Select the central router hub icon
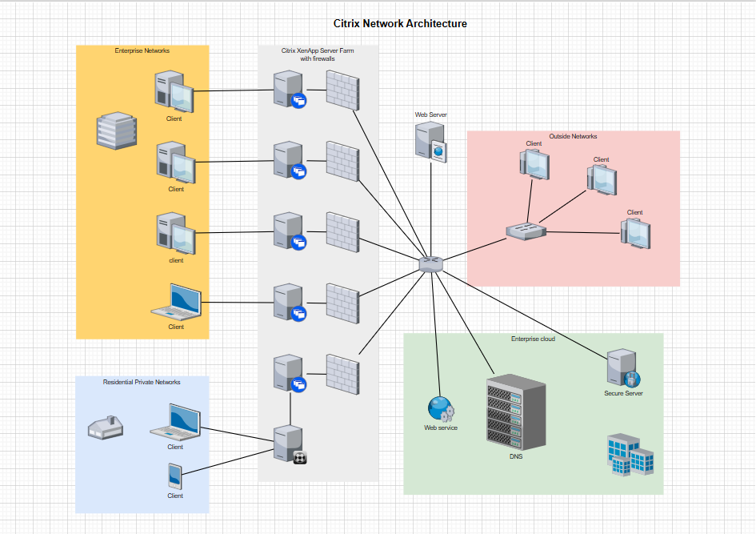The height and width of the screenshot is (534, 756). [430, 264]
